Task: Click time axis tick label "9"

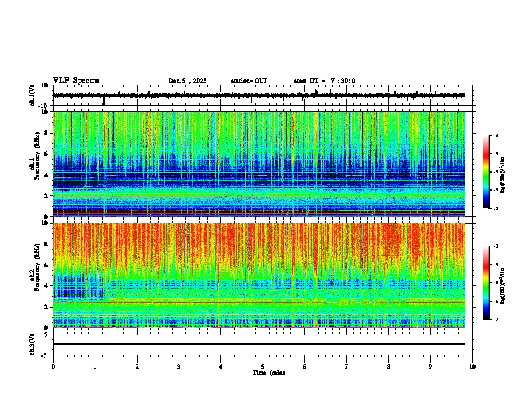Action: coord(430,367)
